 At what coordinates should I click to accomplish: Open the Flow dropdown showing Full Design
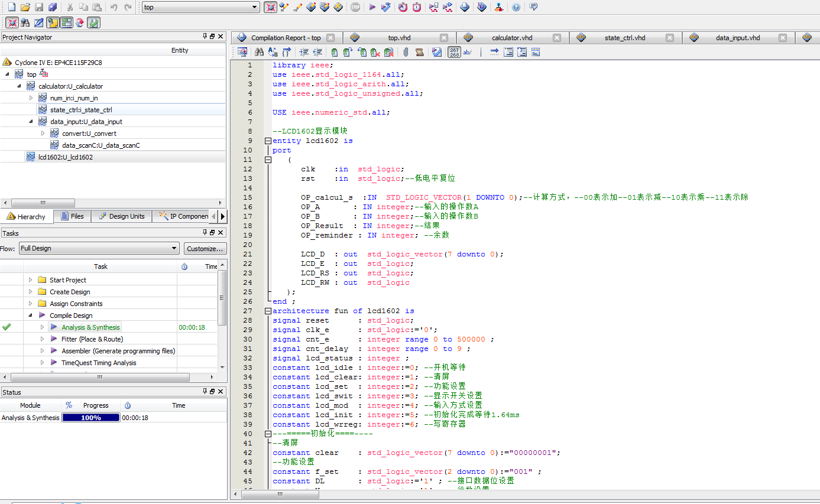(99, 248)
